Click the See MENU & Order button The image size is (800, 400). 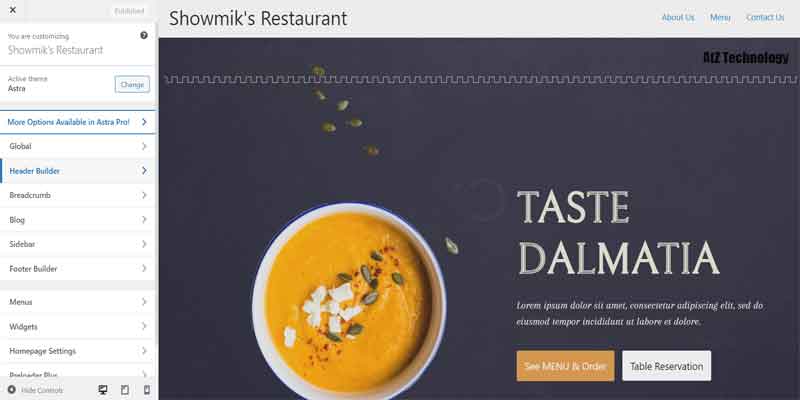[x=565, y=366]
